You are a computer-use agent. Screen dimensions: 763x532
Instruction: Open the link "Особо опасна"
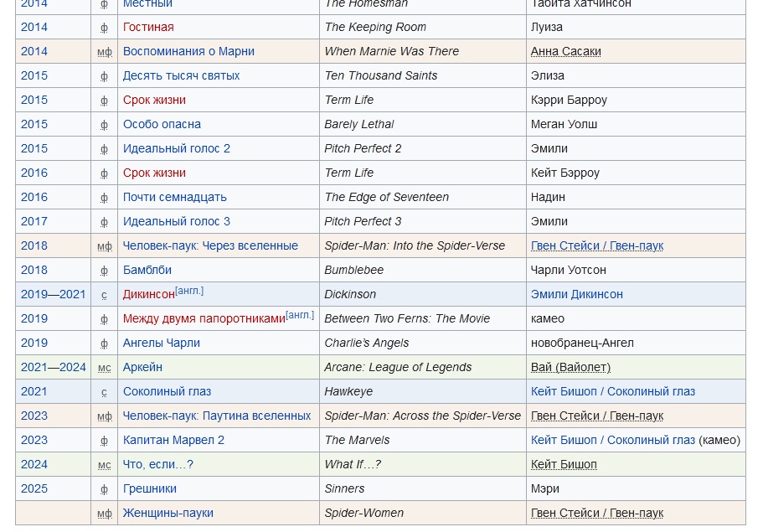[162, 125]
